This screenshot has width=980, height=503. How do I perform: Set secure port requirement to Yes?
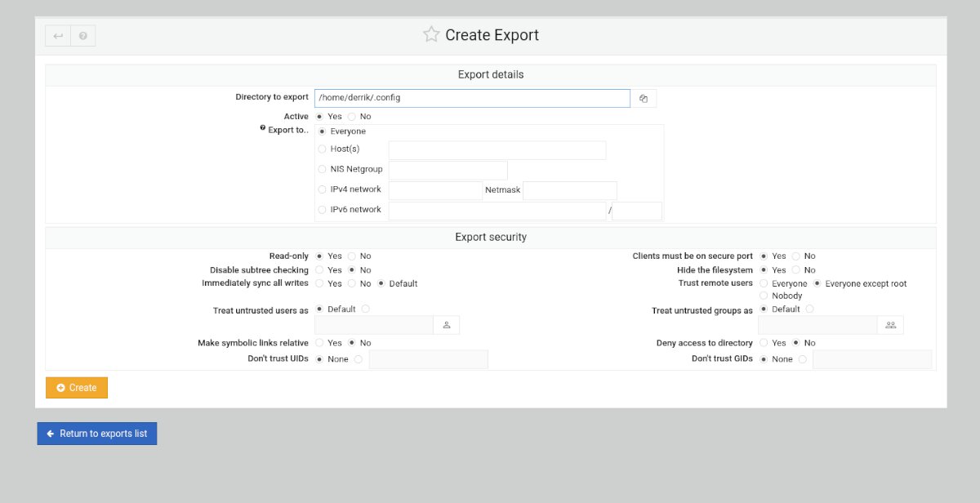coord(764,256)
